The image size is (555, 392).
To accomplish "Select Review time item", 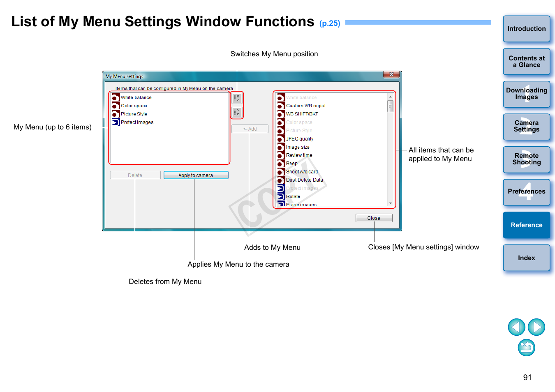I will [299, 155].
